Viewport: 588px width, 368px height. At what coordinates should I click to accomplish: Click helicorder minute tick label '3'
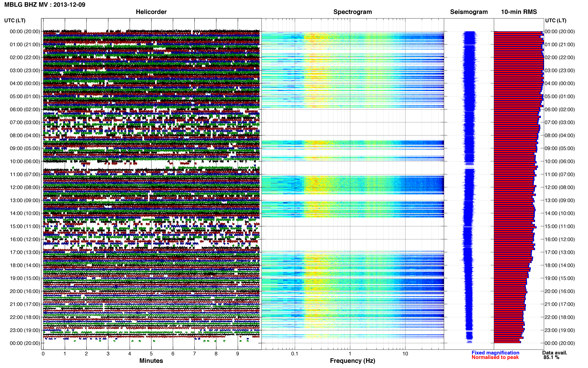click(108, 354)
